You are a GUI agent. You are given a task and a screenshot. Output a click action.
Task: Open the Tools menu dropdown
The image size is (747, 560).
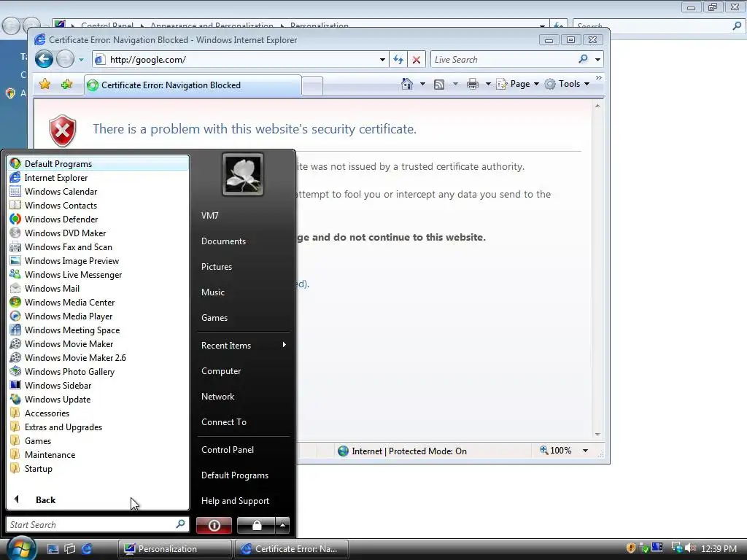point(567,84)
